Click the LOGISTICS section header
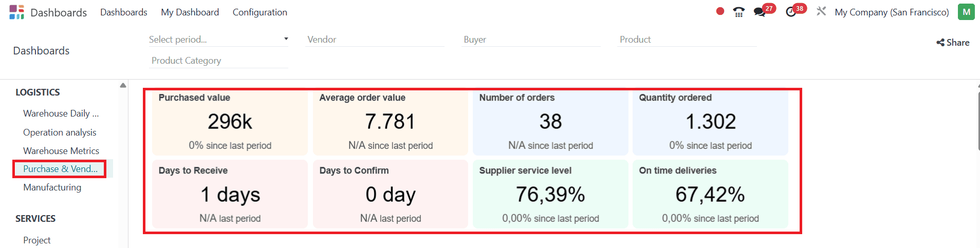980x248 pixels. (38, 92)
